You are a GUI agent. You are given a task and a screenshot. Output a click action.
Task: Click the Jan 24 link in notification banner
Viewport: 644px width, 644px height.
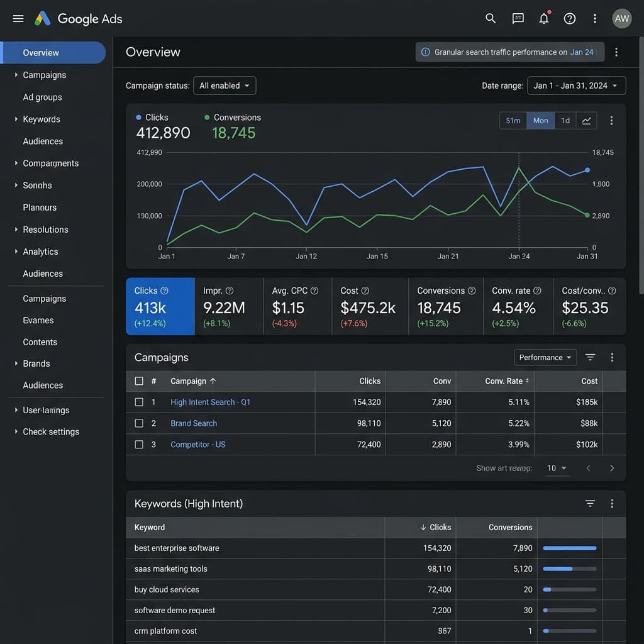[x=582, y=52]
